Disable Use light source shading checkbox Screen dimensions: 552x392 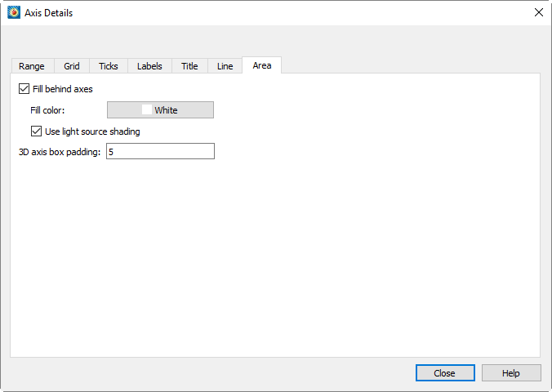pos(36,131)
